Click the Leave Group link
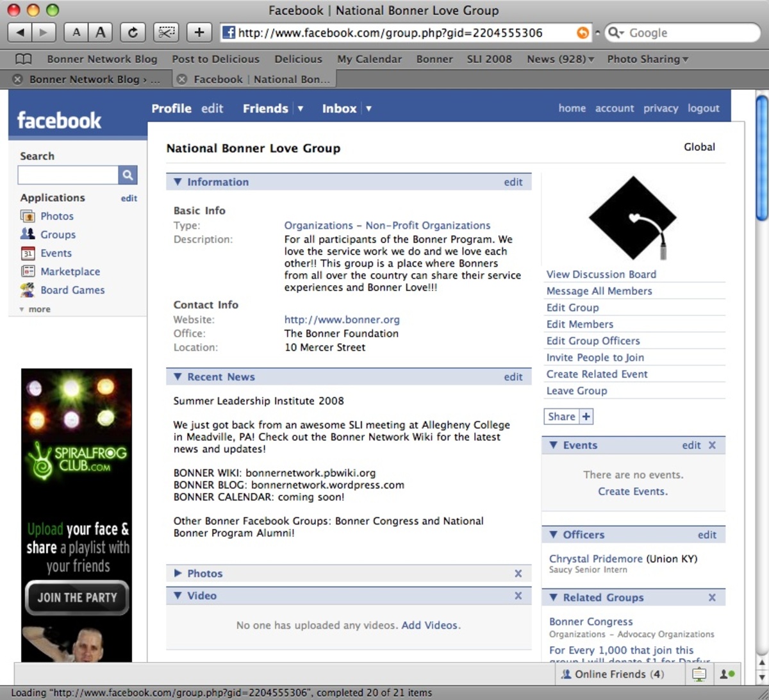The image size is (769, 700). 576,391
